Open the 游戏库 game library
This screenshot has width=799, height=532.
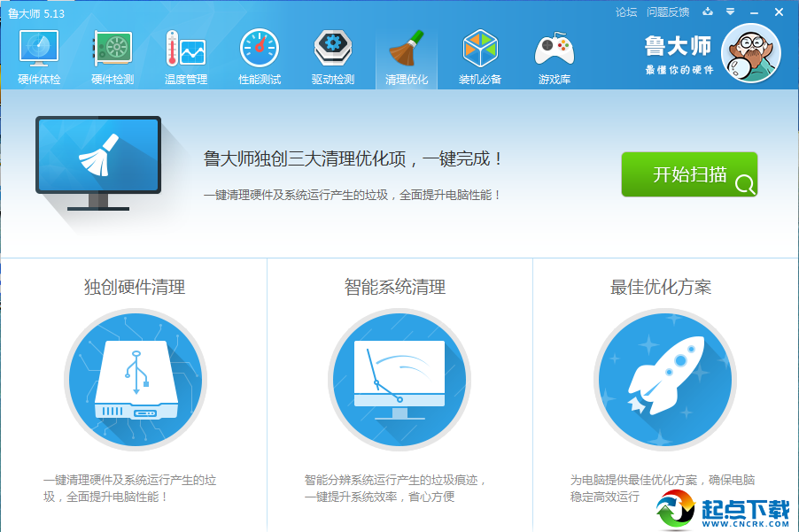click(x=555, y=57)
